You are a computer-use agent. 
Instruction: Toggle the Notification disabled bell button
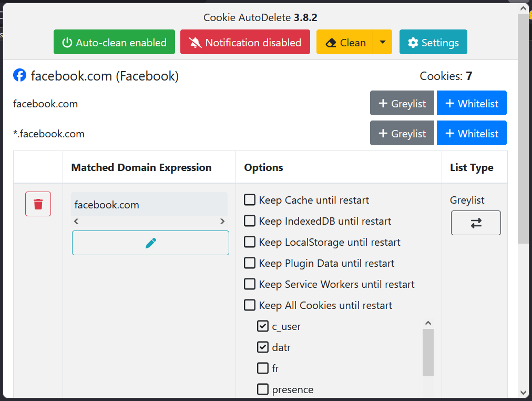pyautogui.click(x=245, y=43)
